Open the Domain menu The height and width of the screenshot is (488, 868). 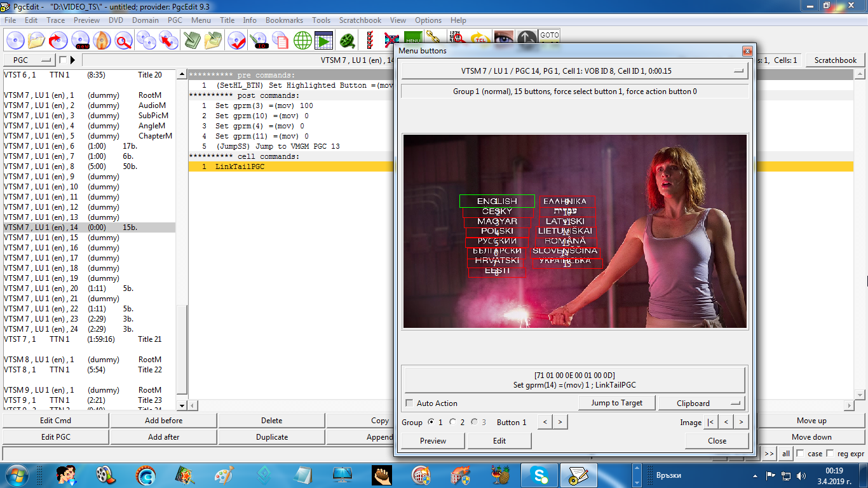(x=146, y=20)
